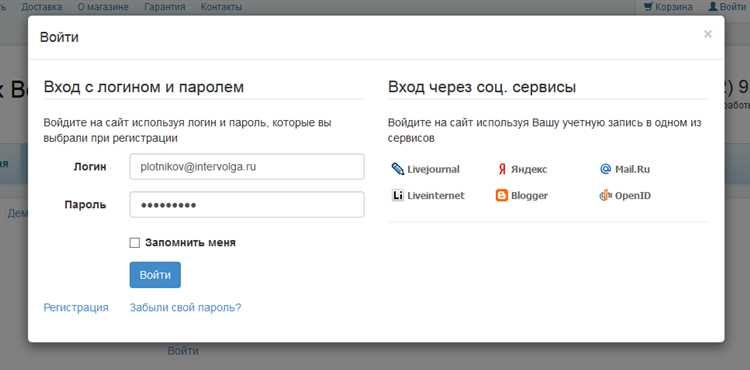Open Забыли свой пароль? link
Viewport: 750px width, 370px height.
[186, 307]
